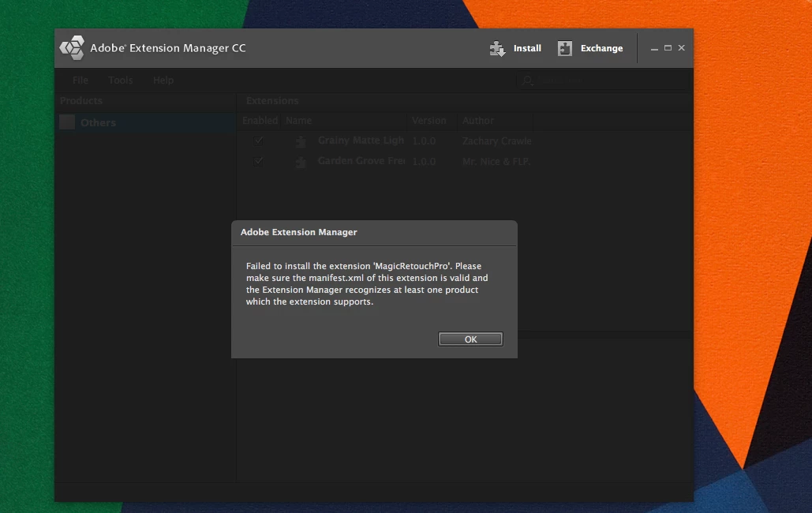Click the search magnifier icon
Viewport: 812px width, 513px height.
pyautogui.click(x=528, y=81)
